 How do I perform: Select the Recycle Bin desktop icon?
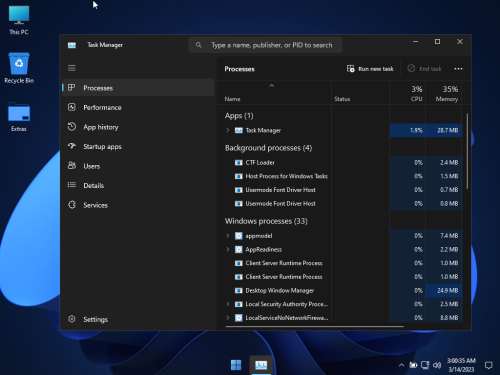tap(19, 68)
